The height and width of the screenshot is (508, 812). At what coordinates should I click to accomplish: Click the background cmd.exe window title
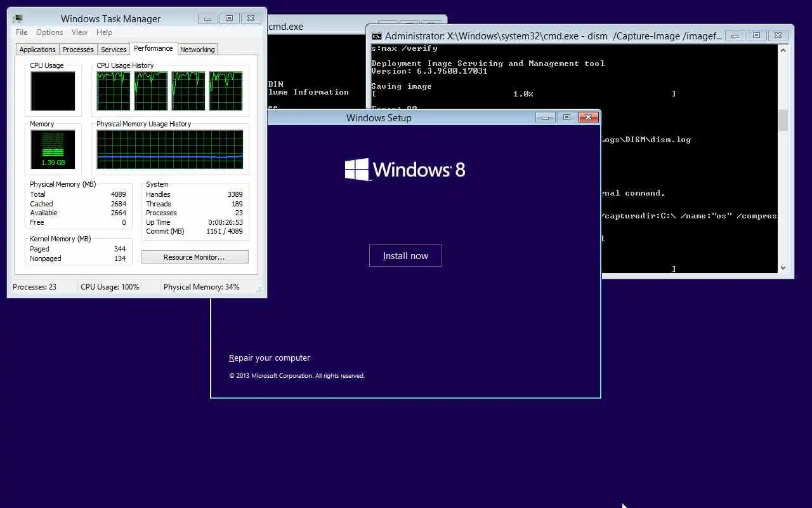(285, 27)
